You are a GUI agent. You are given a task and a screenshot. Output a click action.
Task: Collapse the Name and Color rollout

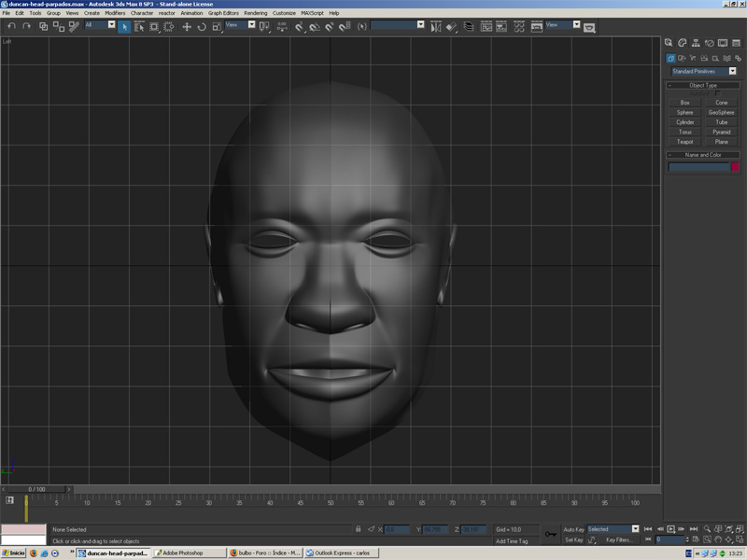point(703,155)
